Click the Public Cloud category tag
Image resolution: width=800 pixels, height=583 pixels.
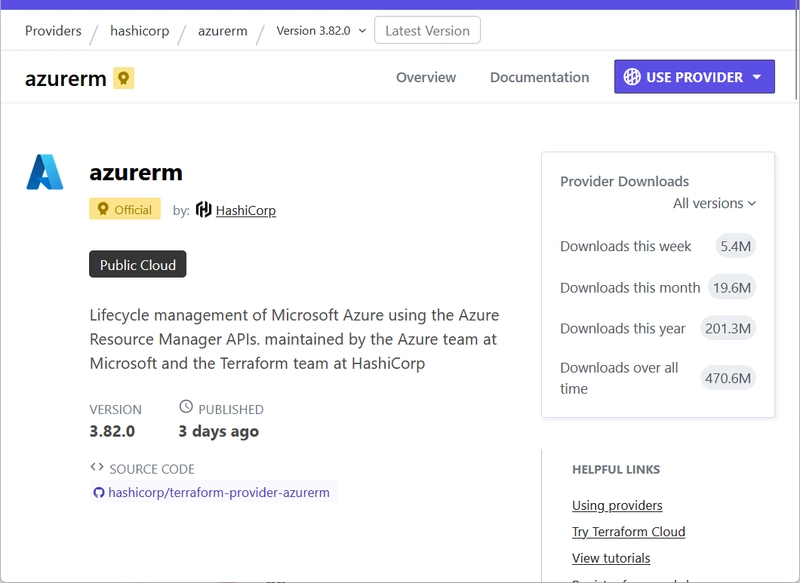[x=138, y=264]
